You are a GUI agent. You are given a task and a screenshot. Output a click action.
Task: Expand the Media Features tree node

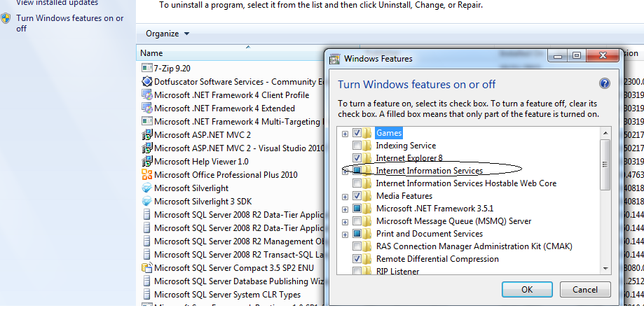click(345, 196)
